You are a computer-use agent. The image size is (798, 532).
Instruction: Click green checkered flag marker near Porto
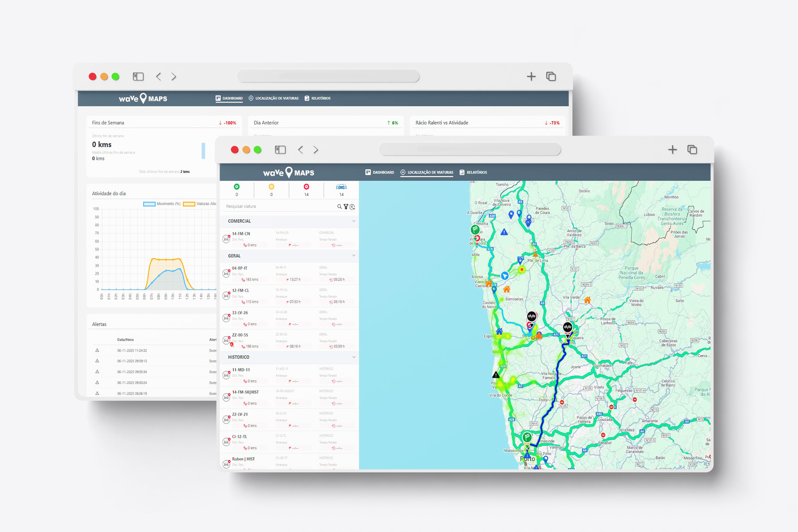(527, 437)
